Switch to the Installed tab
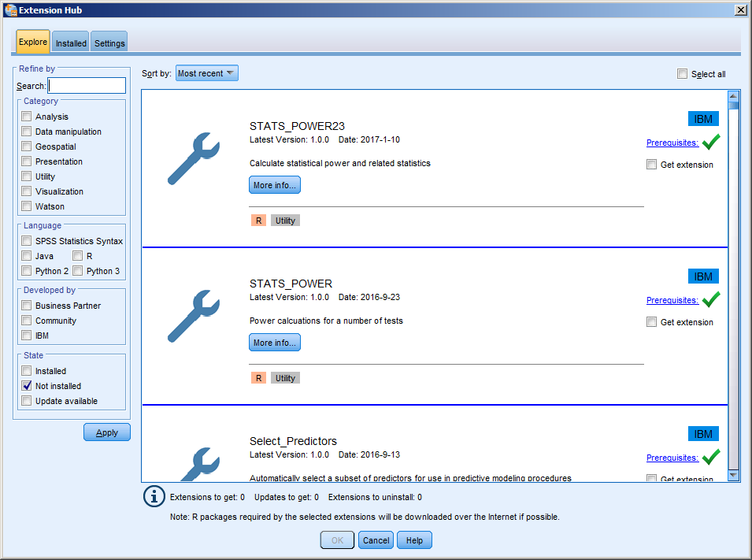The image size is (752, 560). coord(71,43)
